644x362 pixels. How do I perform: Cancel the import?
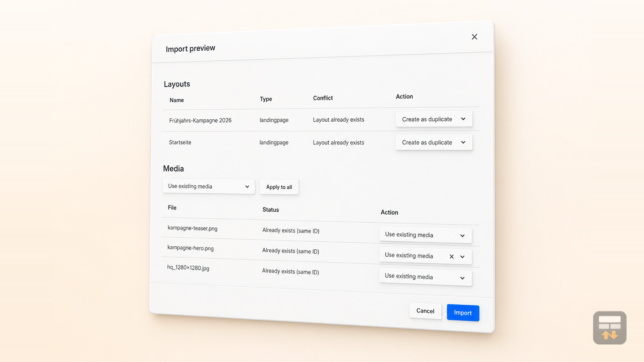point(425,311)
